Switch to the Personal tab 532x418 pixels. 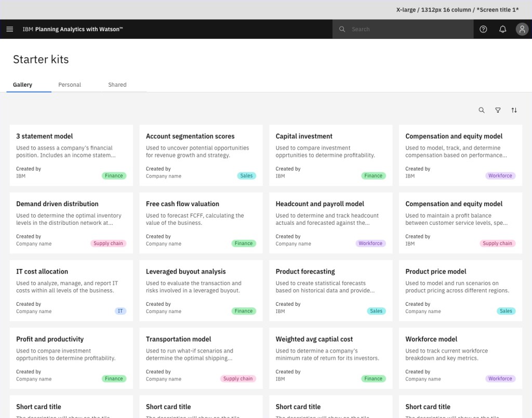(x=70, y=85)
